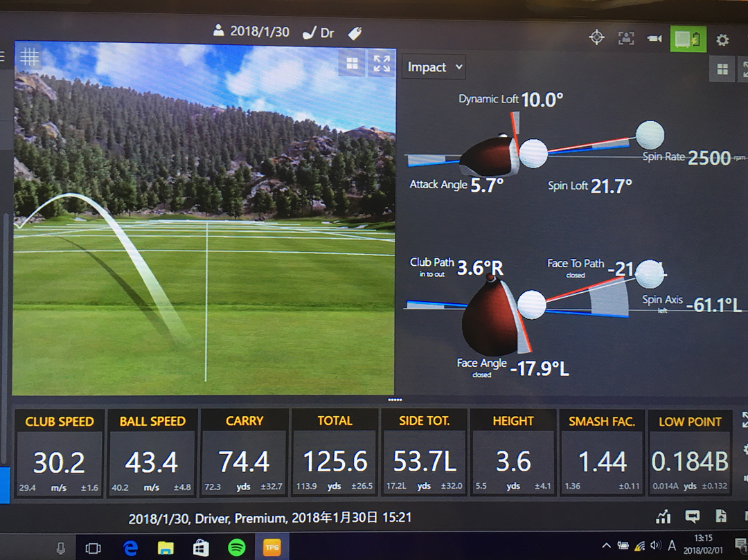The height and width of the screenshot is (560, 748).
Task: Open the statistics chart icon
Action: pyautogui.click(x=664, y=516)
